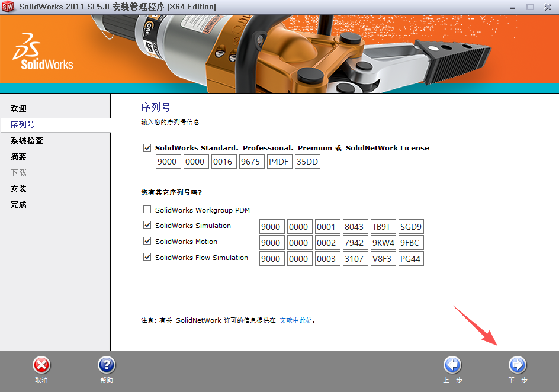This screenshot has width=559, height=392.
Task: Proceed with Next (下一步) arrow icon
Action: tap(517, 365)
